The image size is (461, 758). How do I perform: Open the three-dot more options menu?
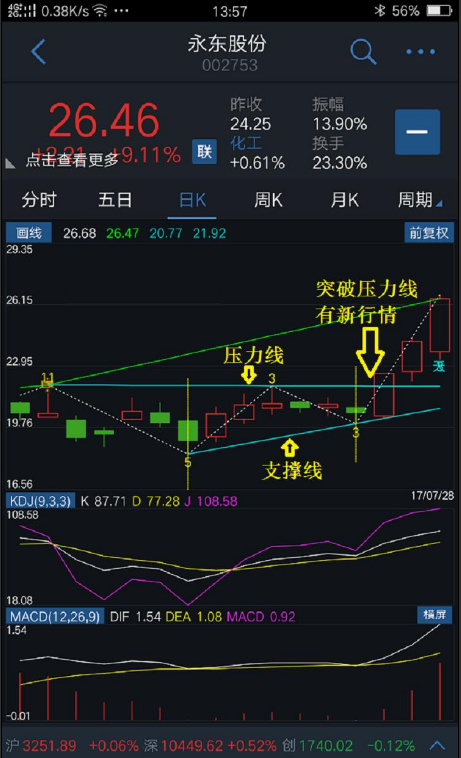coord(420,52)
